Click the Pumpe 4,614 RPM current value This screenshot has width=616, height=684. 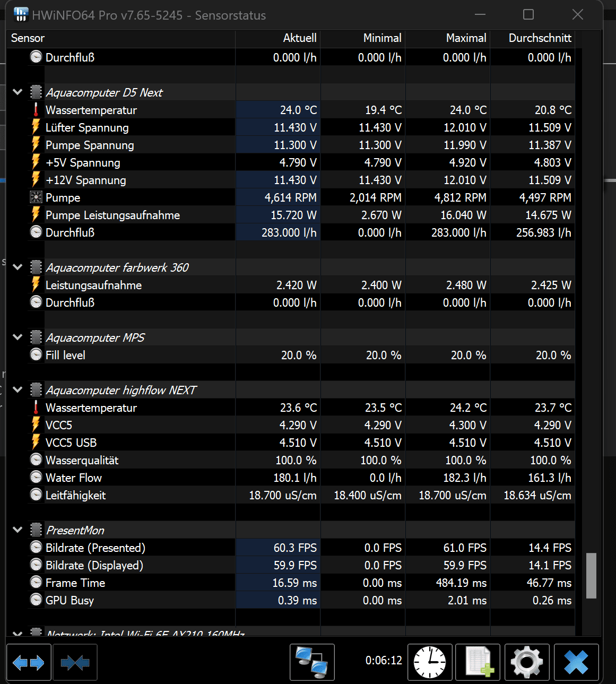(x=290, y=197)
